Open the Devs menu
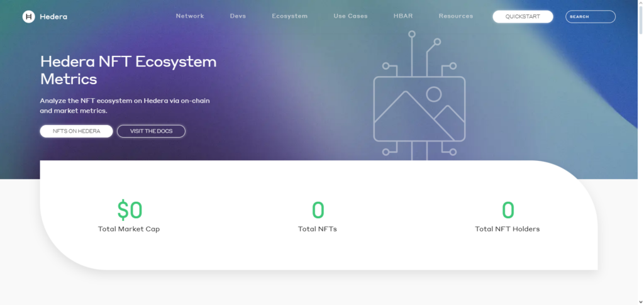The image size is (644, 305). 238,16
